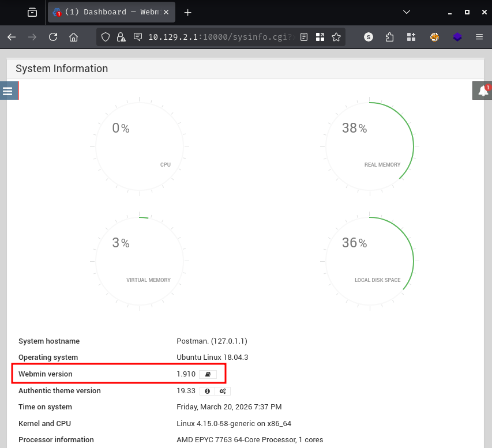The height and width of the screenshot is (448, 492).
Task: Reload the current page
Action: pos(53,37)
